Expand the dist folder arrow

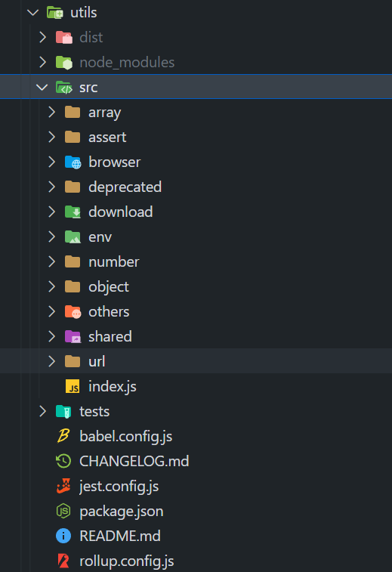[x=42, y=37]
